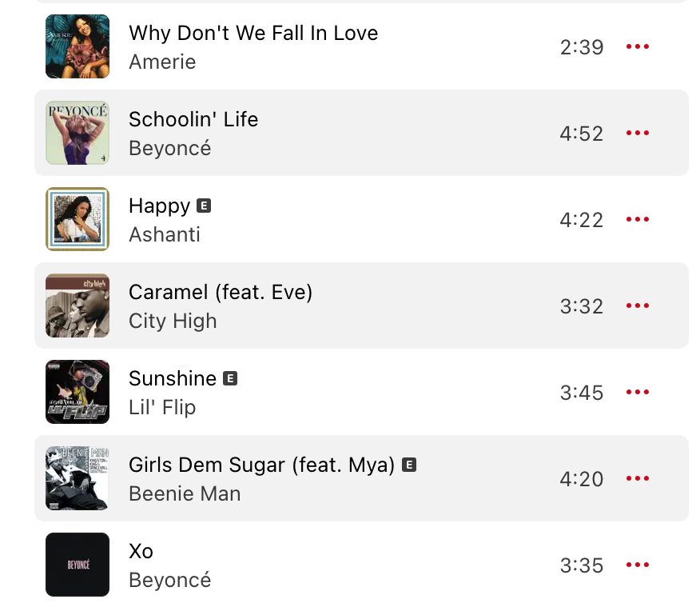Image resolution: width=700 pixels, height=603 pixels.
Task: Click the black Beyoncé album cover for Xo
Action: coord(78,565)
